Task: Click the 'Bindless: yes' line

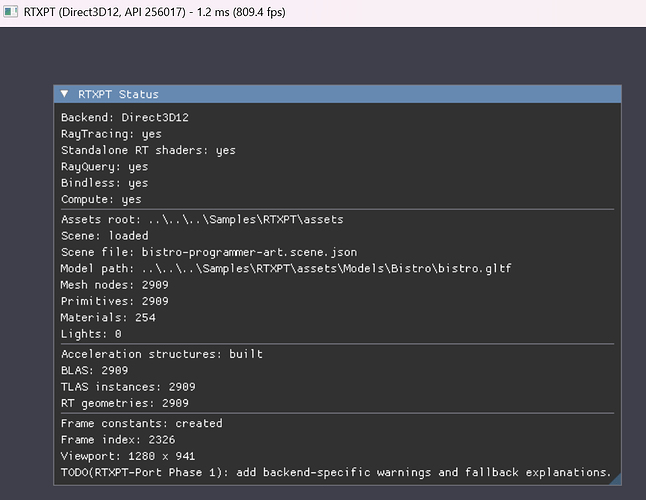Action: tap(105, 183)
